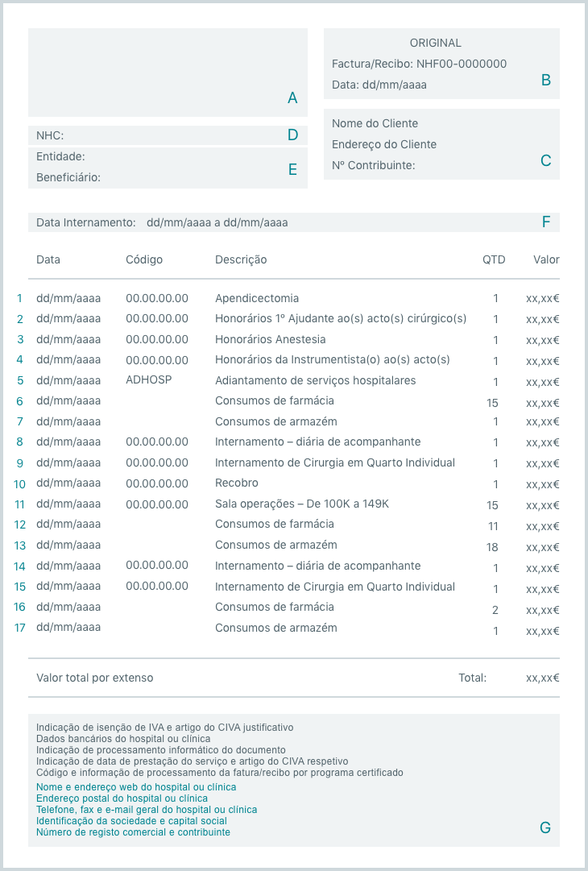This screenshot has width=588, height=871.
Task: Click the ADHOSP code entry
Action: click(x=149, y=380)
